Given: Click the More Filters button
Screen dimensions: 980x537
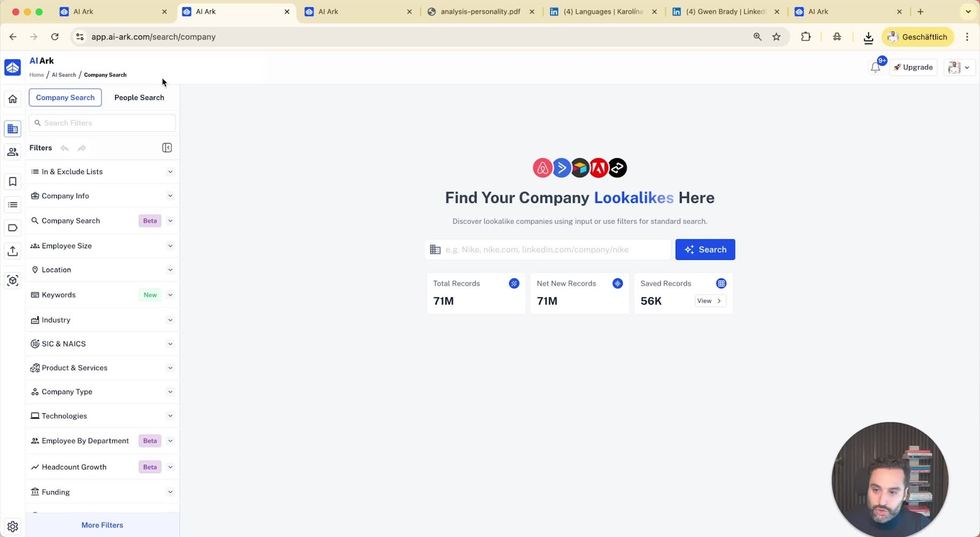Looking at the screenshot, I should pos(102,525).
